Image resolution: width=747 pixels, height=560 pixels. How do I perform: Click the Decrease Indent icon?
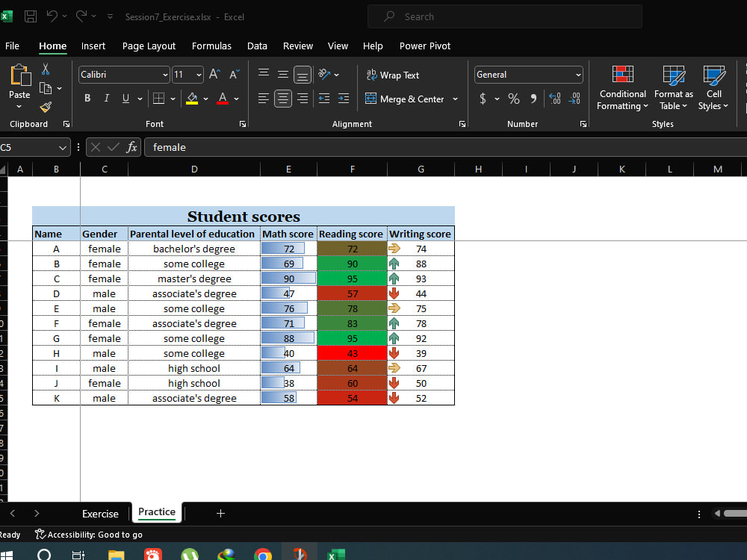point(324,99)
